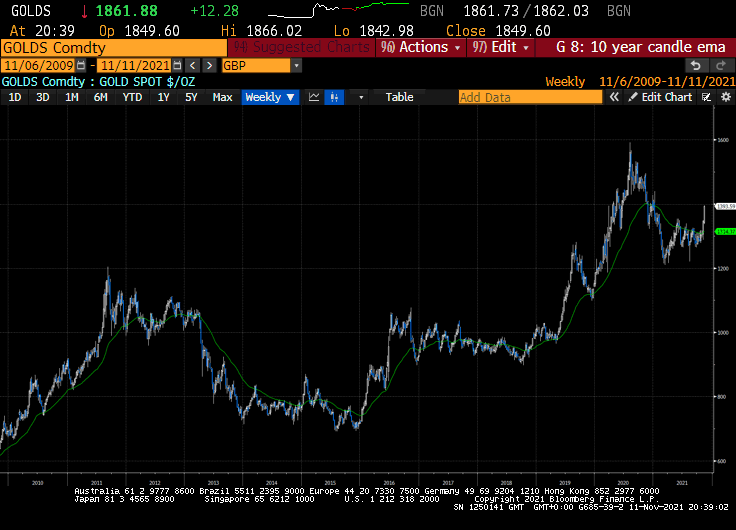The height and width of the screenshot is (530, 736).
Task: Click G 8: 10 year candle ema title
Action: (640, 47)
